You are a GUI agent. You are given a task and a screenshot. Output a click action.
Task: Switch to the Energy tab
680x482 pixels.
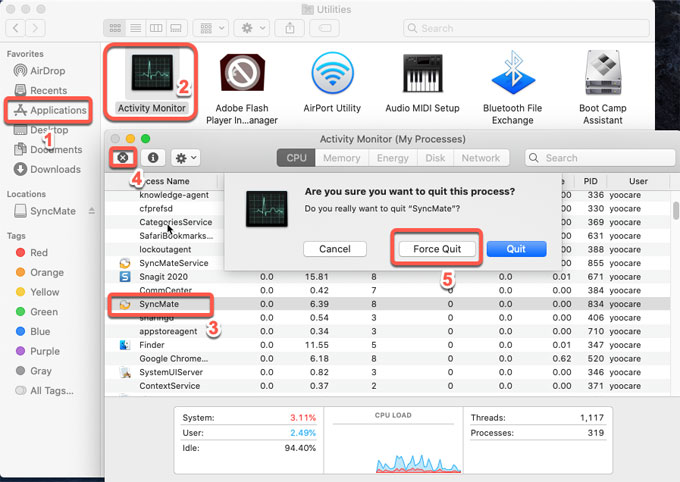[x=392, y=158]
